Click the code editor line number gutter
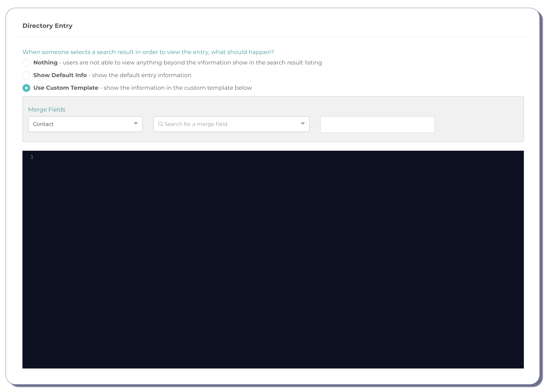Image resolution: width=545 pixels, height=392 pixels. point(32,157)
